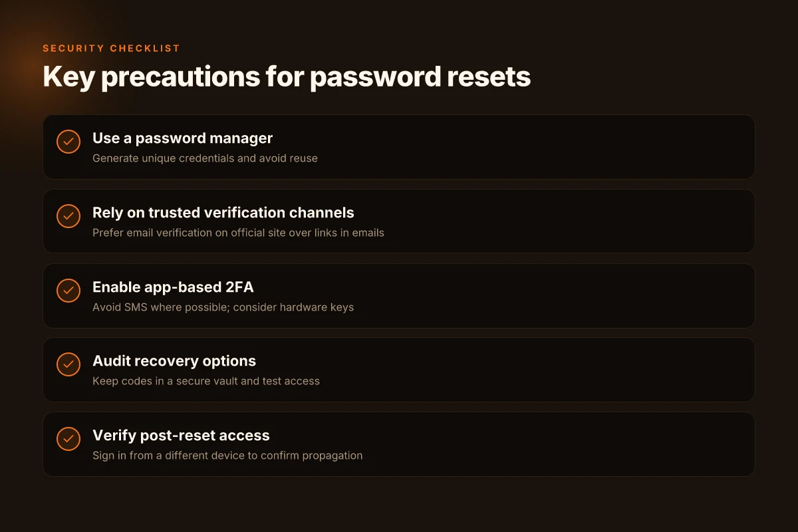798x532 pixels.
Task: Click the check icon next to Audit recovery options
Action: (68, 364)
